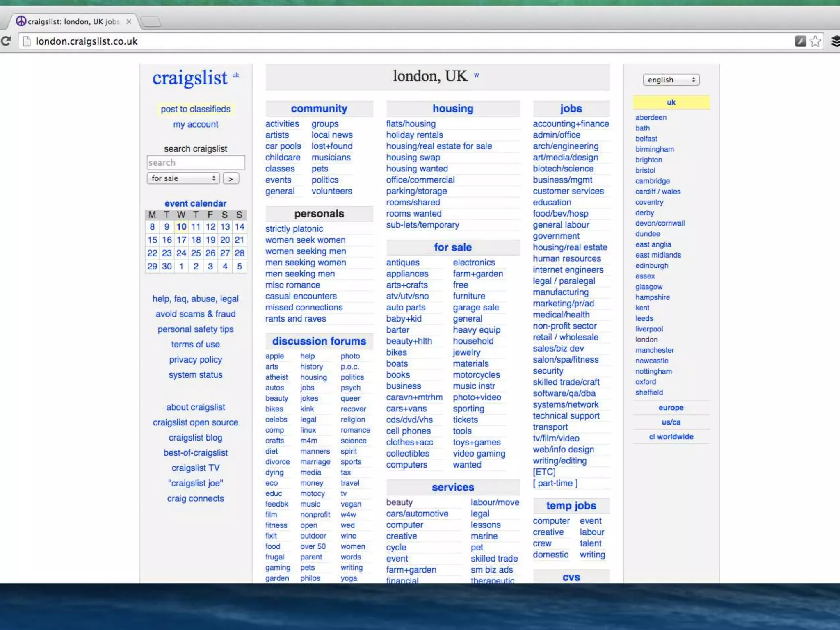Screen dimensions: 840x630
Task: Open the english language dropdown
Action: point(671,80)
